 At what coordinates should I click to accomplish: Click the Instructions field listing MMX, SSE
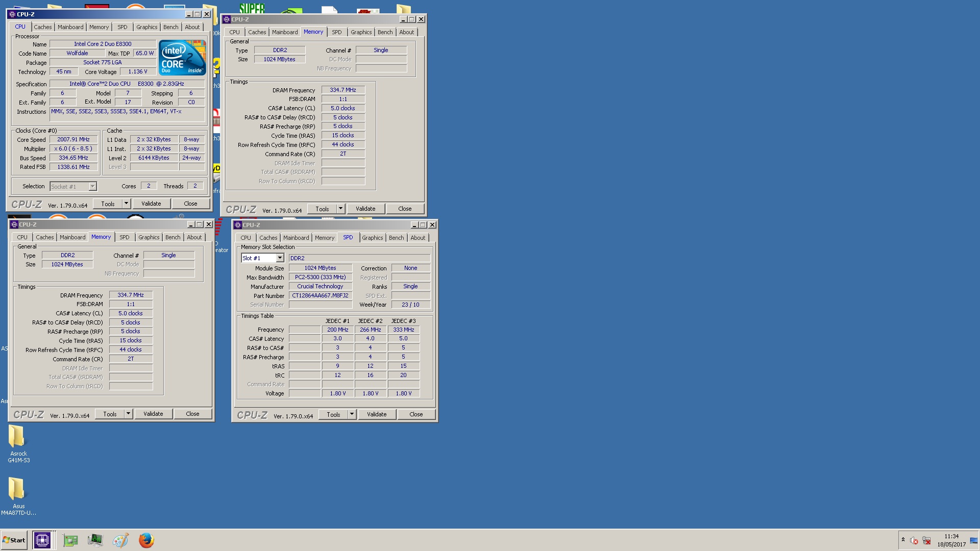(127, 114)
